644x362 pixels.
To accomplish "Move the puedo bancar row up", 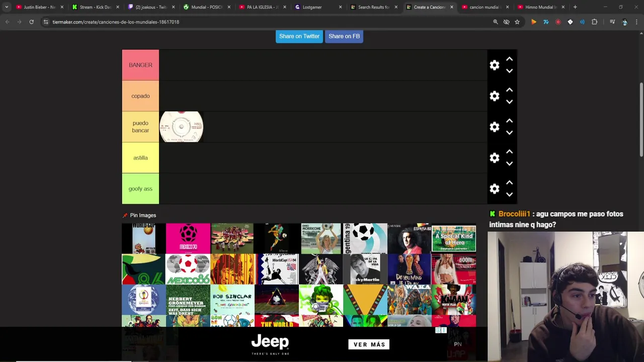I will [509, 121].
